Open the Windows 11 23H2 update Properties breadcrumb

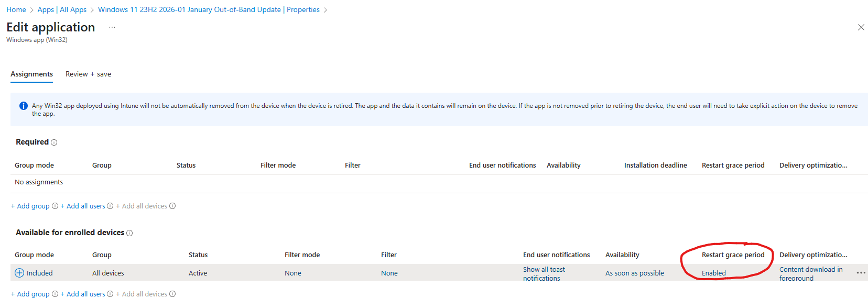[209, 10]
